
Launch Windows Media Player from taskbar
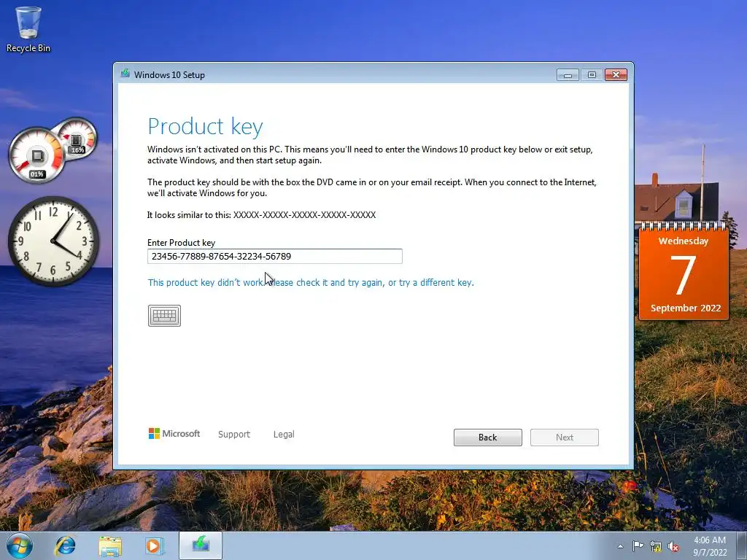155,545
